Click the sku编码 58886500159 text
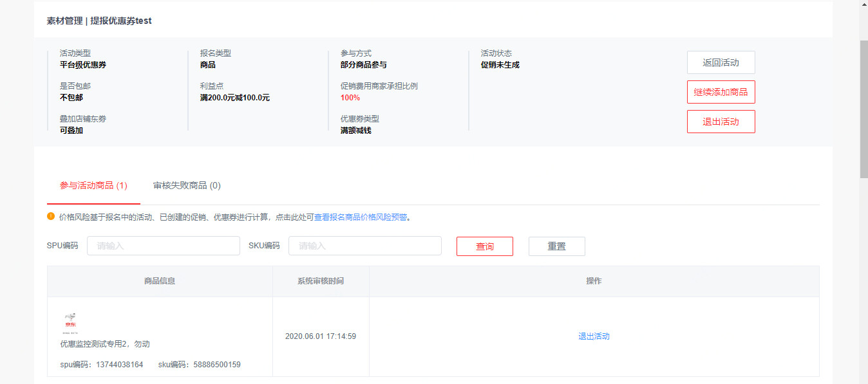868x384 pixels. pyautogui.click(x=199, y=365)
